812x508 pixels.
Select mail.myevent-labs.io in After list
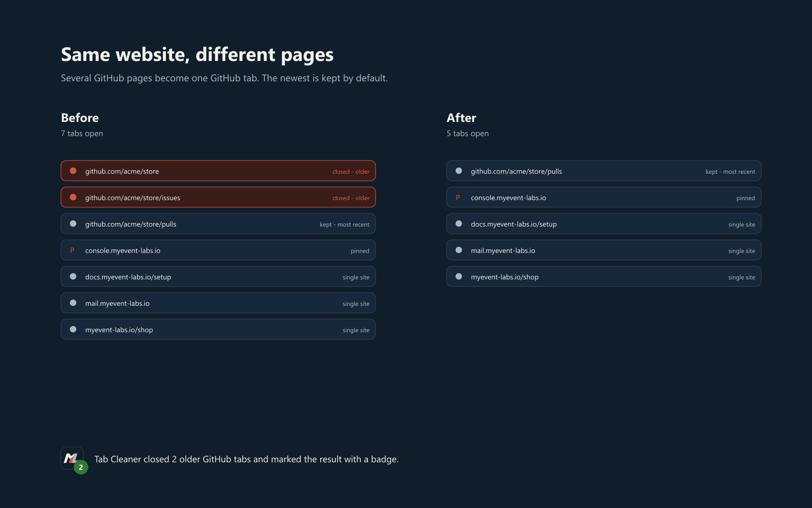pos(503,250)
